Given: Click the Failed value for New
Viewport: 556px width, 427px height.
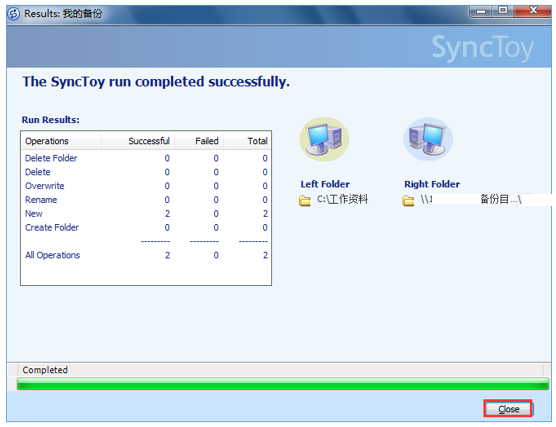Looking at the screenshot, I should [216, 214].
